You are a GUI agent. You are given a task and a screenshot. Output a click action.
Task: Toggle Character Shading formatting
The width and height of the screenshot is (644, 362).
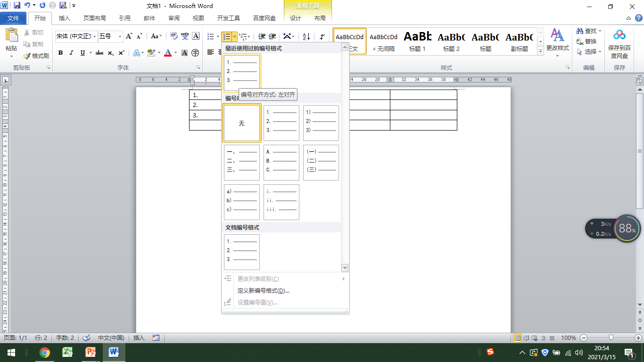pos(184,53)
